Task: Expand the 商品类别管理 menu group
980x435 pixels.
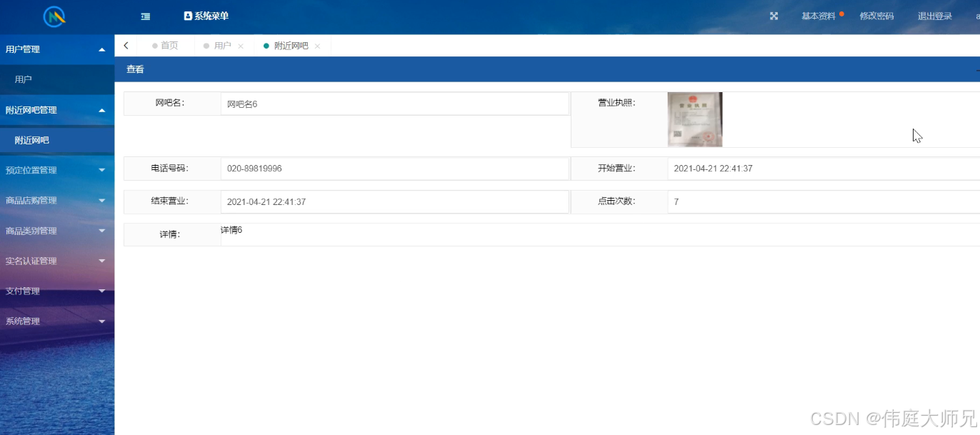Action: 57,231
